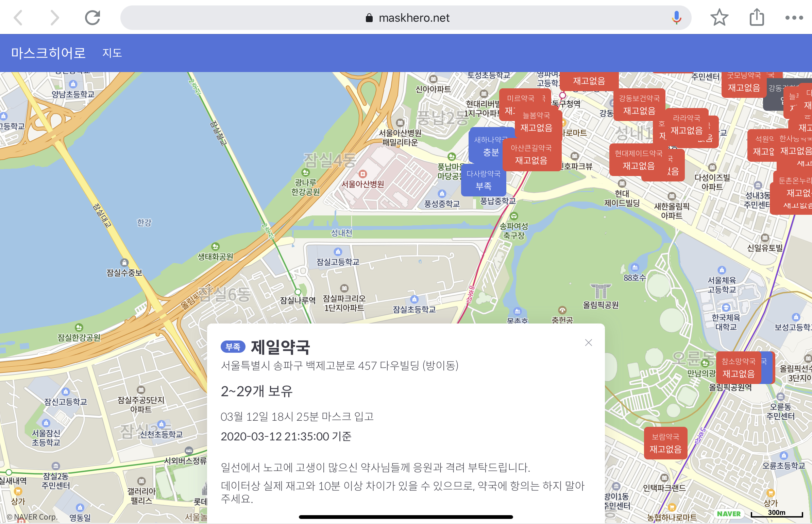The width and height of the screenshot is (812, 524).
Task: Click the 제일약국 pharmacy title
Action: pos(281,347)
